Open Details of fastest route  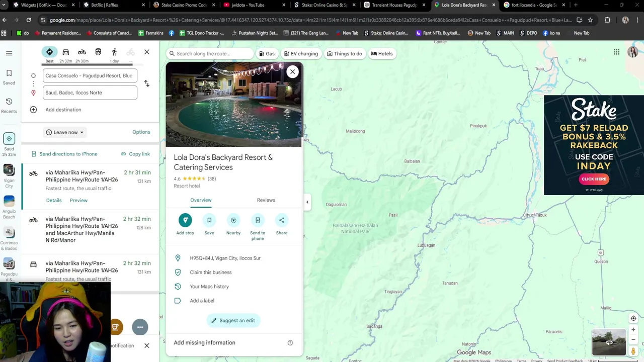pyautogui.click(x=54, y=200)
